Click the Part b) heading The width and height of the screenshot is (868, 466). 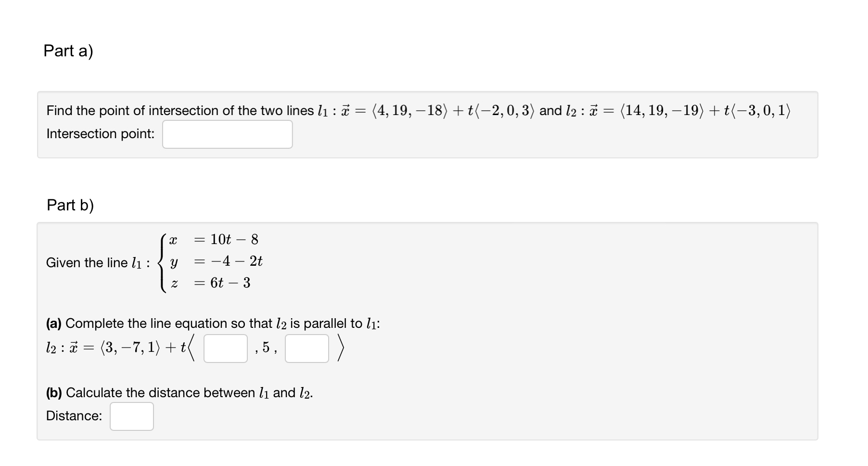(x=70, y=205)
